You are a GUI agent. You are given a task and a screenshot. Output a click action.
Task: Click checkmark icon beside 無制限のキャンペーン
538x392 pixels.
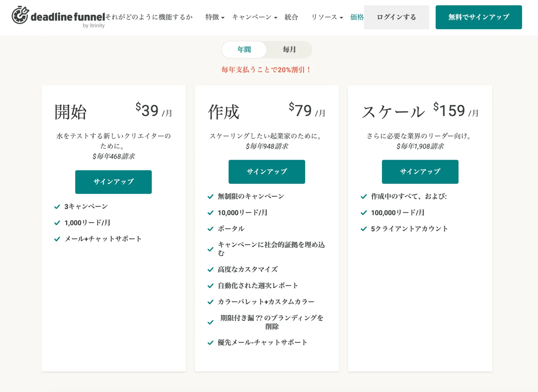[210, 197]
